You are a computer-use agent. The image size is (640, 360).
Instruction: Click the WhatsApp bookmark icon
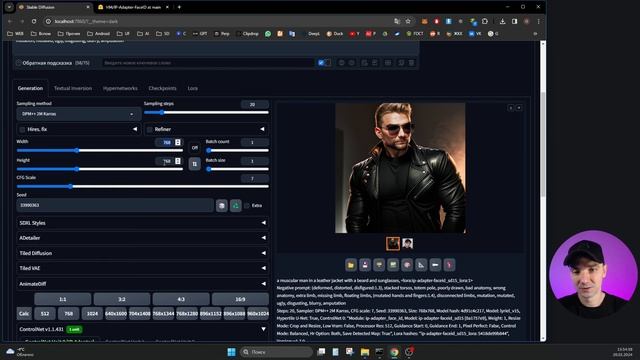[x=268, y=34]
